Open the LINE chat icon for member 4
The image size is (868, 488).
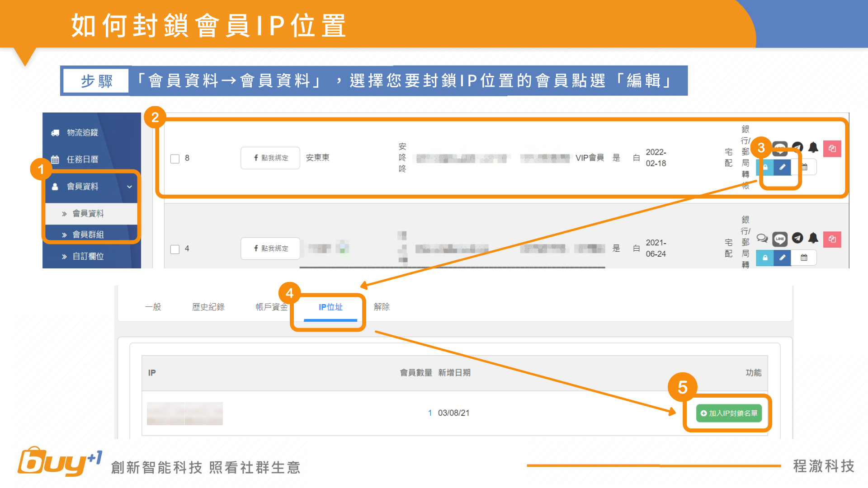click(780, 239)
